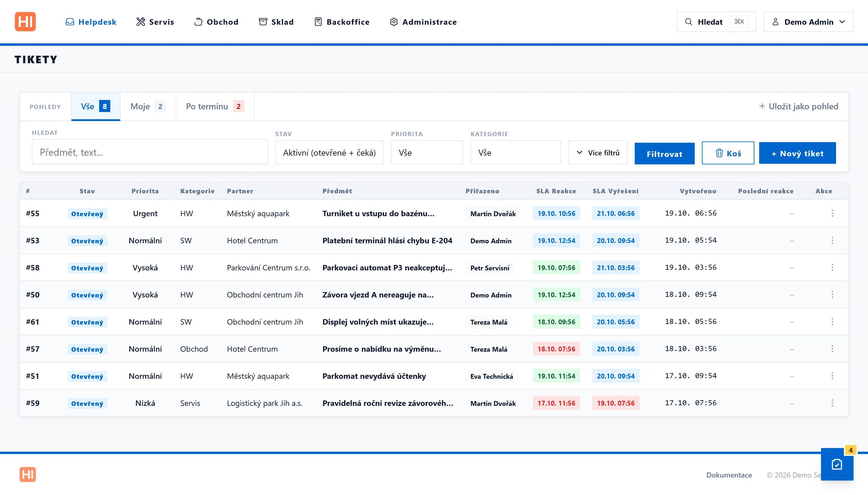Open actions menu for ticket #53
The height and width of the screenshot is (495, 868).
pyautogui.click(x=832, y=240)
